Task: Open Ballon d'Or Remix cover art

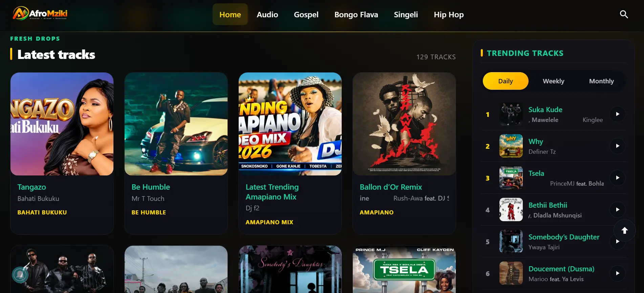Action: [404, 124]
